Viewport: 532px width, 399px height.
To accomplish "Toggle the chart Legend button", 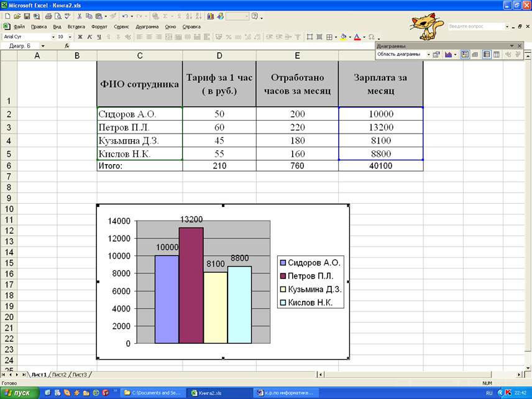I will (x=465, y=55).
